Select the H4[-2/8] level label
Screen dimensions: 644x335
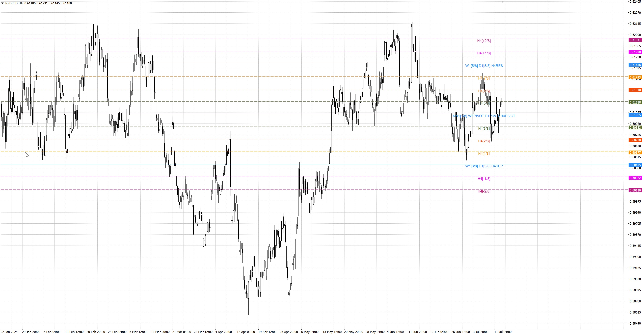point(484,191)
